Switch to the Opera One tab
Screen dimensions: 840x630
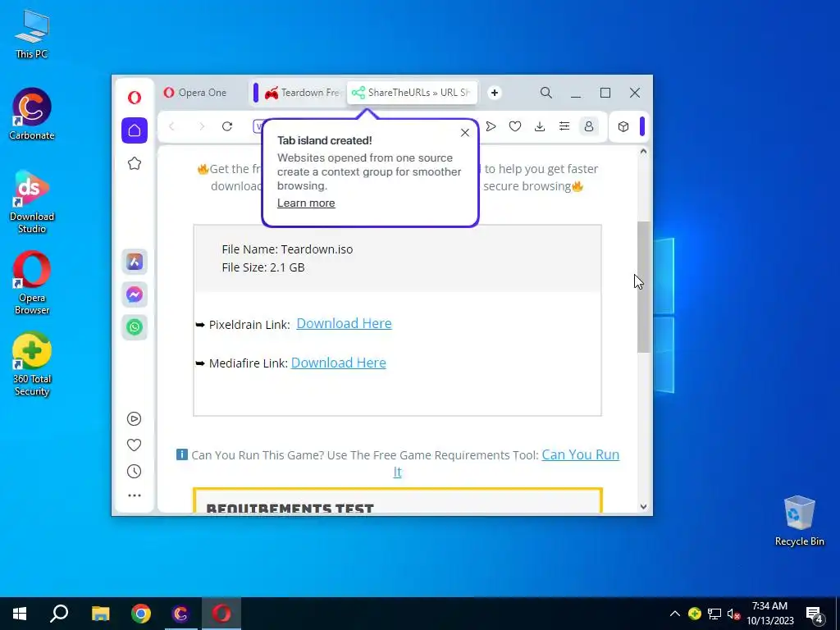coord(195,93)
